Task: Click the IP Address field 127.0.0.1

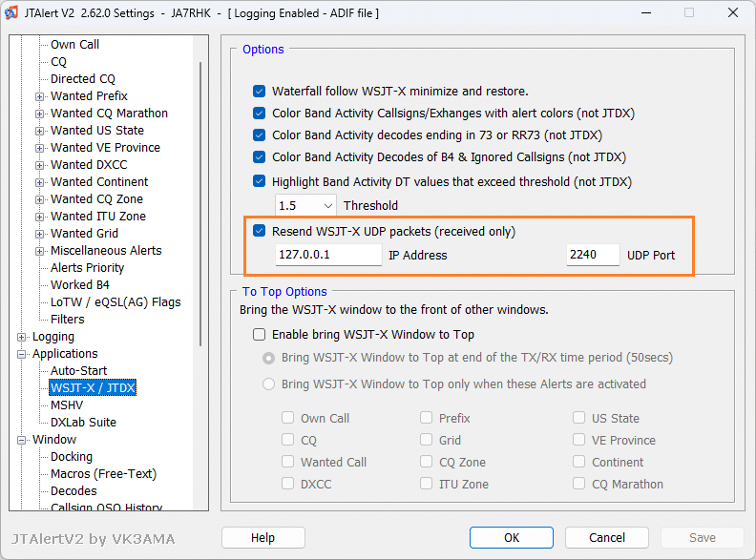Action: click(328, 255)
